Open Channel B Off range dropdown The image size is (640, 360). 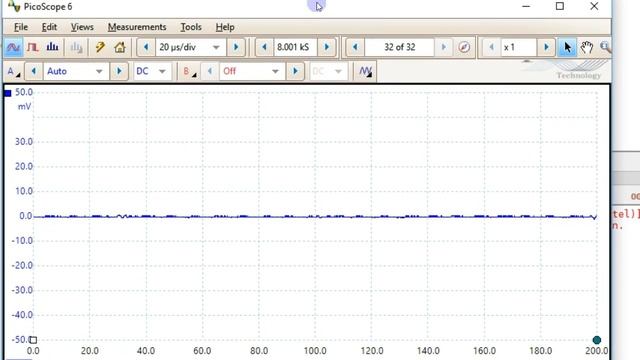(x=252, y=71)
